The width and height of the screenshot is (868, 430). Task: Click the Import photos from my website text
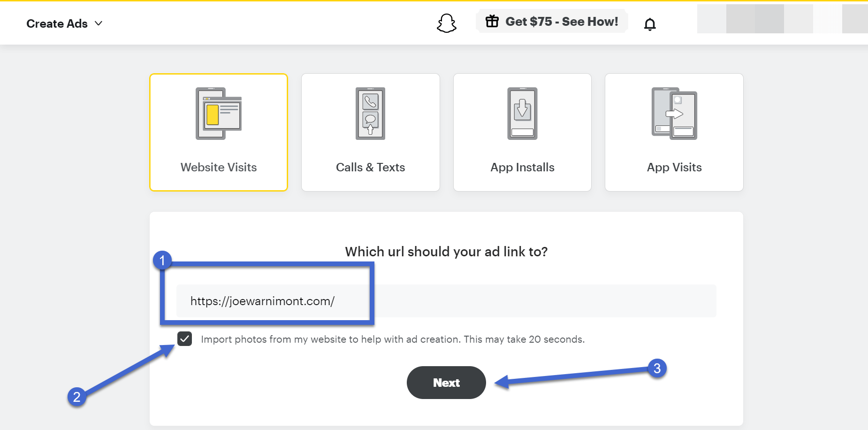pos(392,339)
